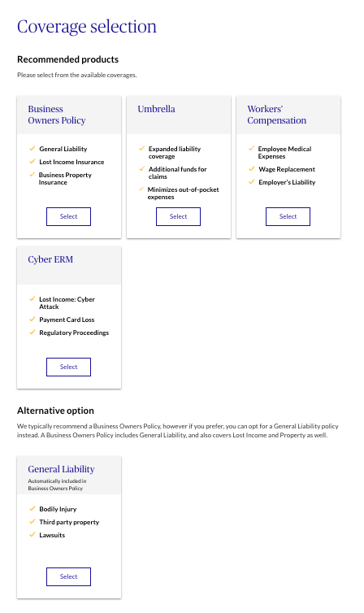Viewport: 364px width, 613px height.
Task: Select the Business Owners Policy coverage
Action: click(68, 216)
